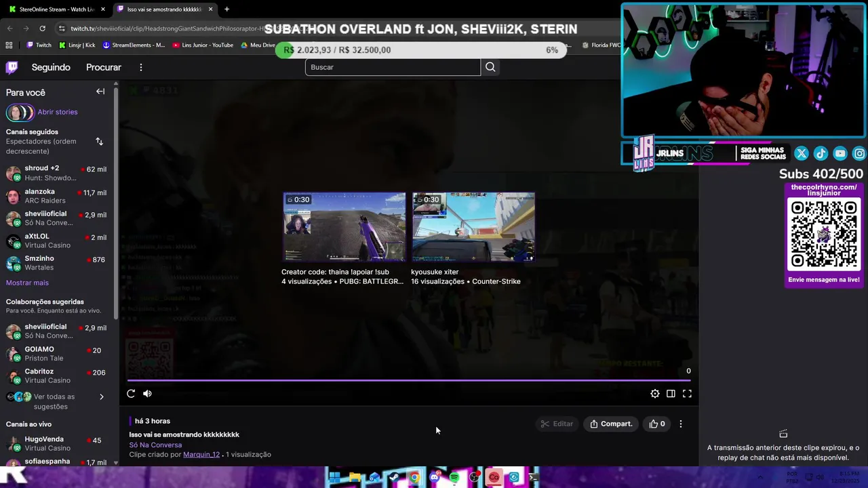Open Spotify from taskbar
Screen dimensions: 868x488
[x=454, y=477]
